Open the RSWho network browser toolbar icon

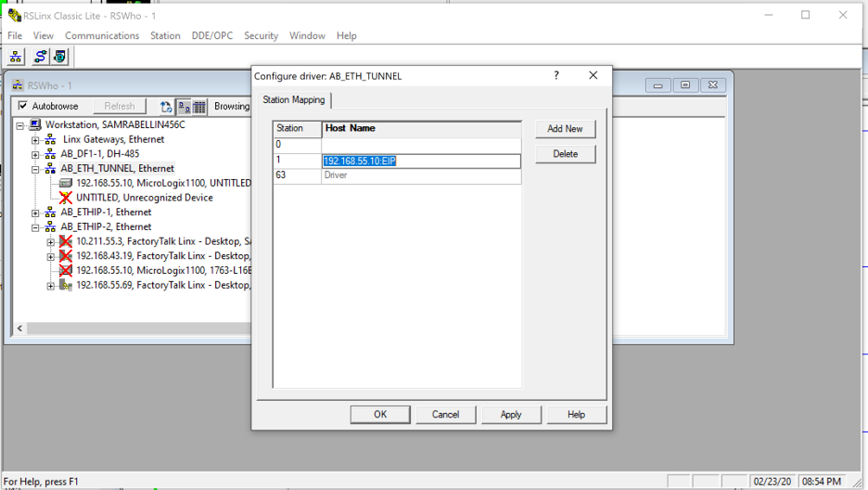pyautogui.click(x=16, y=57)
